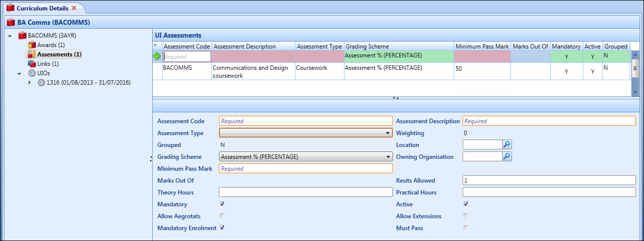Click the Owning Organisation search magnifier icon
This screenshot has width=644, height=241.
click(x=507, y=156)
